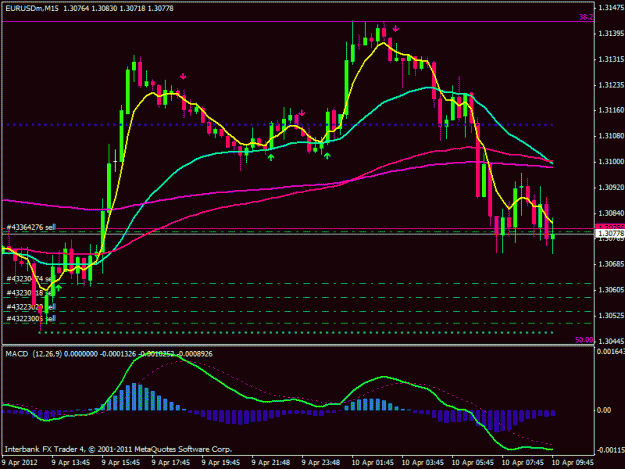Image resolution: width=625 pixels, height=469 pixels.
Task: Click the 38.2 Fibonacci level label
Action: pyautogui.click(x=586, y=17)
